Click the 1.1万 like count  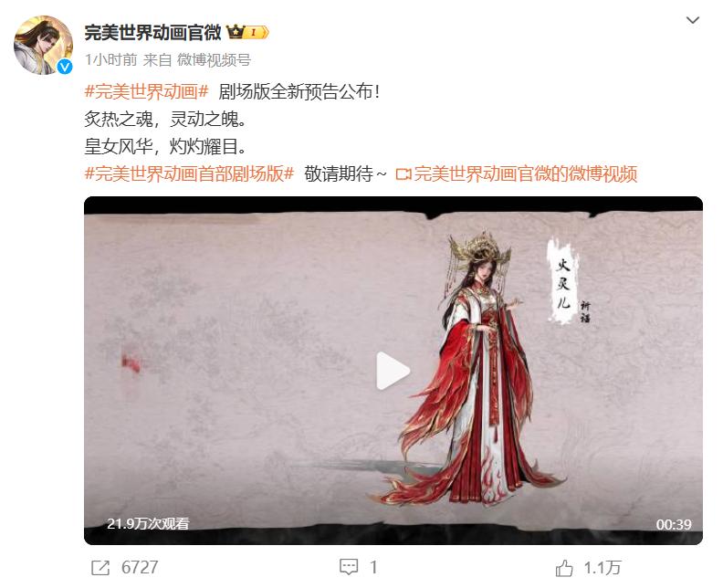tap(602, 568)
